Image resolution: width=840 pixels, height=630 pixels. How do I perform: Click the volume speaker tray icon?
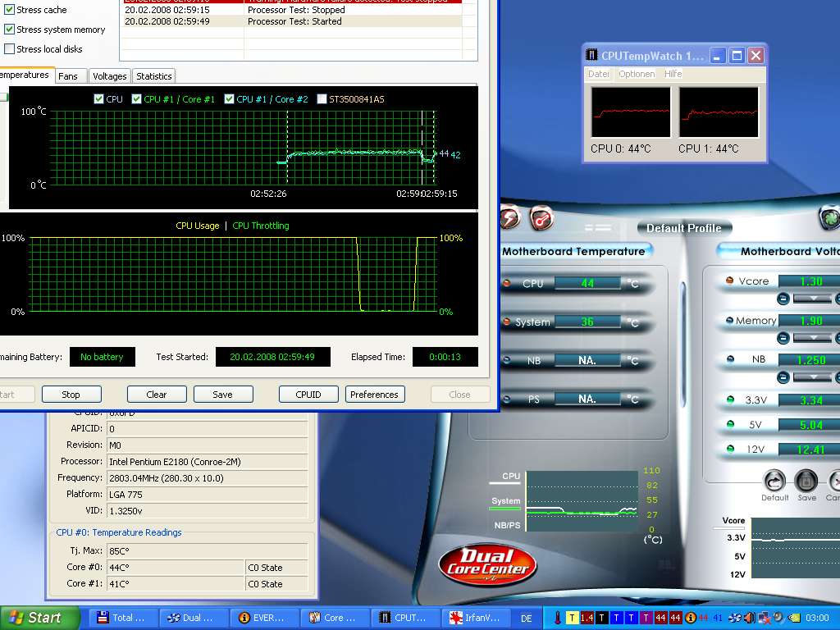pyautogui.click(x=749, y=618)
